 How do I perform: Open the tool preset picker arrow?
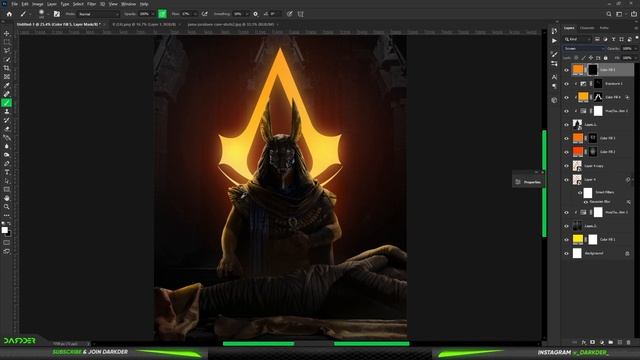click(30, 15)
